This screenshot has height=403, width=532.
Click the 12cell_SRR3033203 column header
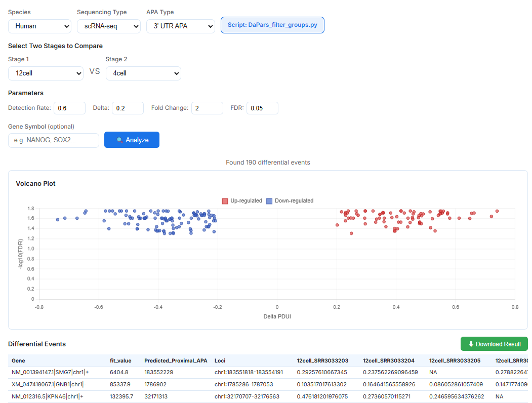click(x=322, y=360)
